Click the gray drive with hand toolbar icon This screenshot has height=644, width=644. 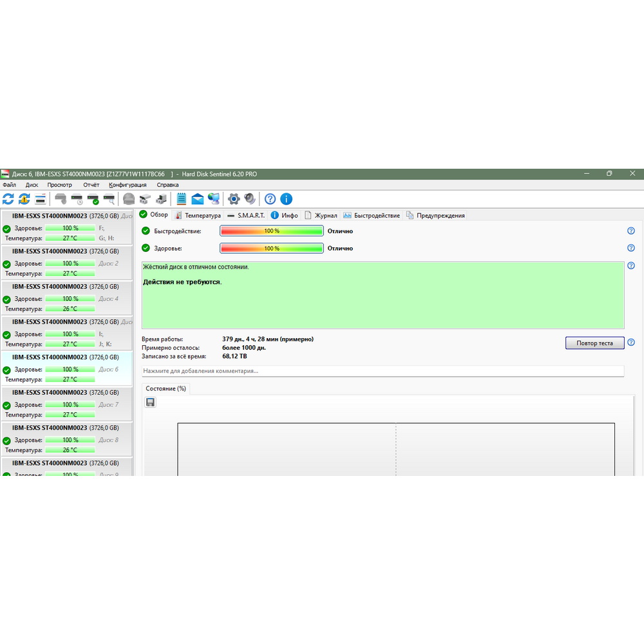(x=61, y=199)
